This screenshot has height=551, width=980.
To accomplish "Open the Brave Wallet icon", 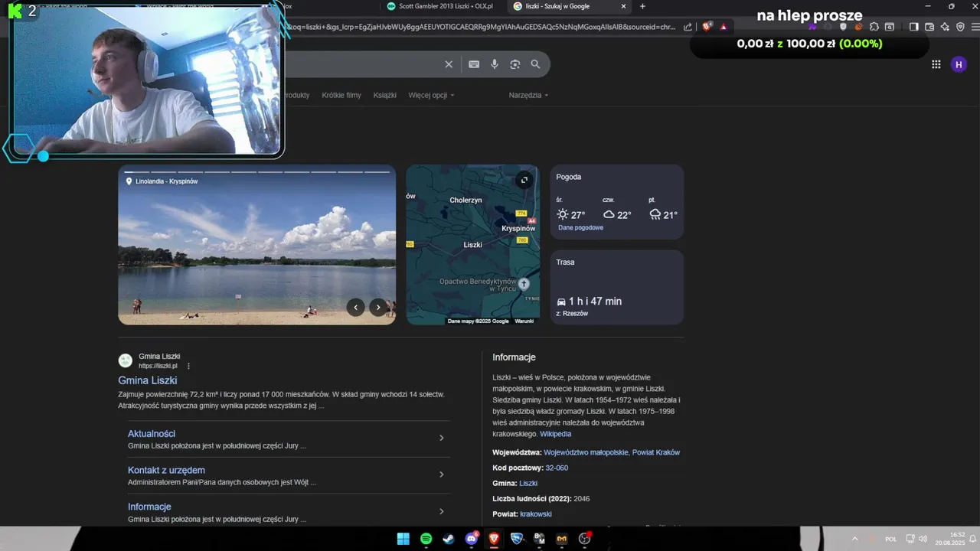I will [929, 27].
